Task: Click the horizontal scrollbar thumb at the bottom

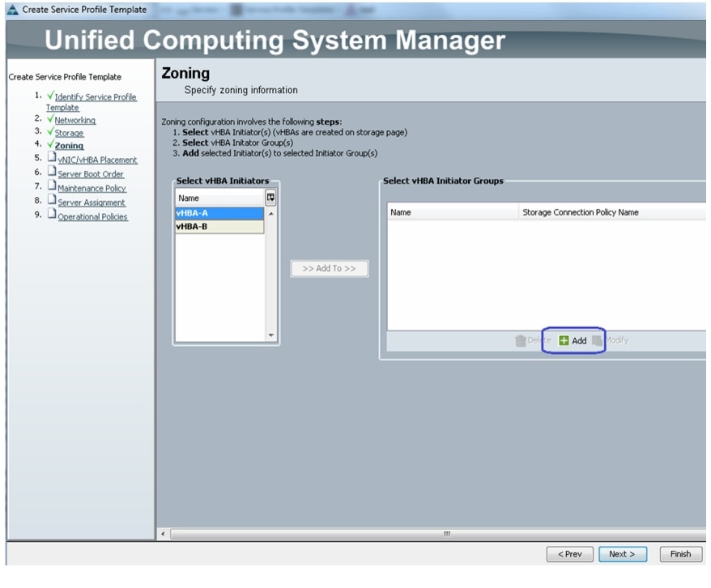Action: pos(438,534)
